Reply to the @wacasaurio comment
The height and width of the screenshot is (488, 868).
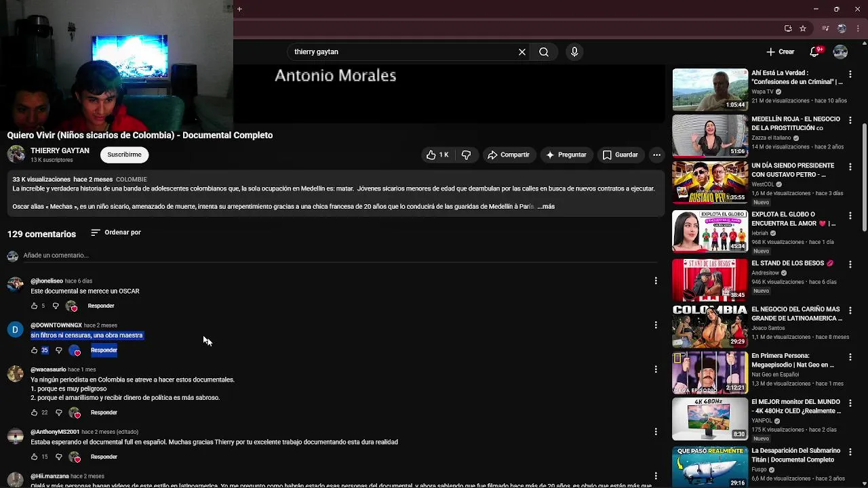point(104,412)
